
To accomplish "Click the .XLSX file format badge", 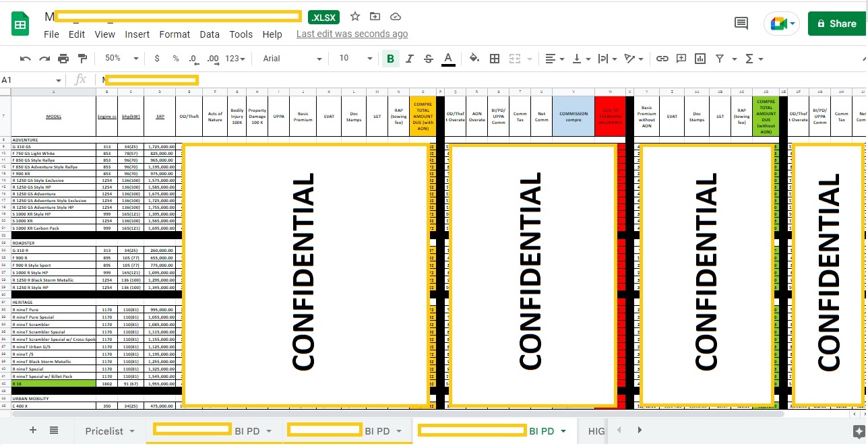I will (324, 17).
